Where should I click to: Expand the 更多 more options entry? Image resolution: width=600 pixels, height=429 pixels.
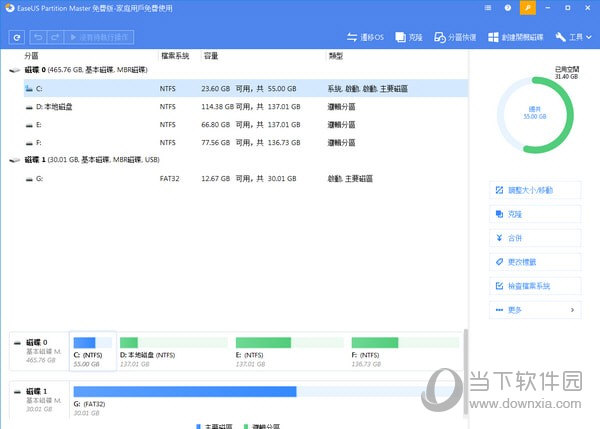535,310
